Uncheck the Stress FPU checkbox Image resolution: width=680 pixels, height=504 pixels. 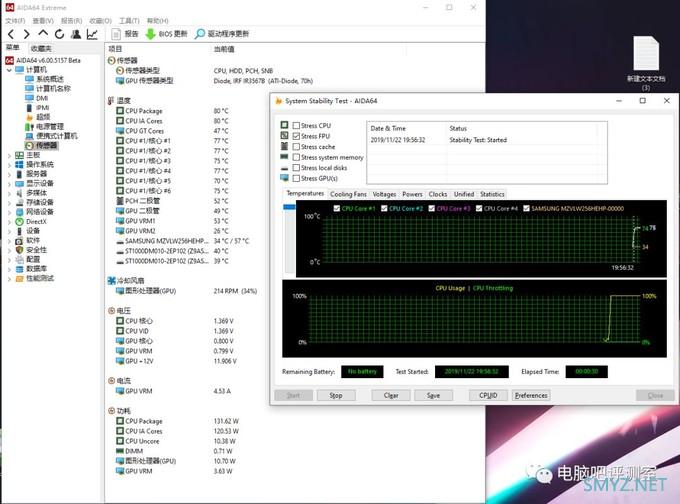(x=296, y=136)
